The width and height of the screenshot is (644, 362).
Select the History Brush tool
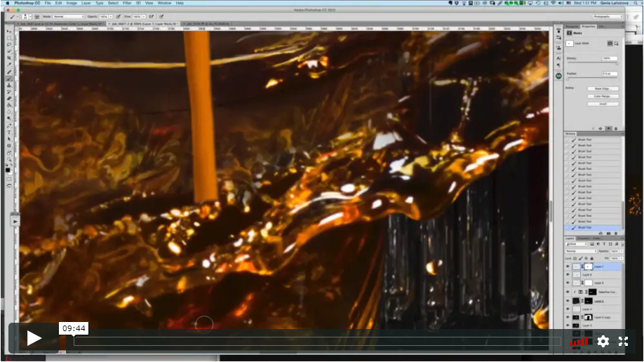[9, 92]
